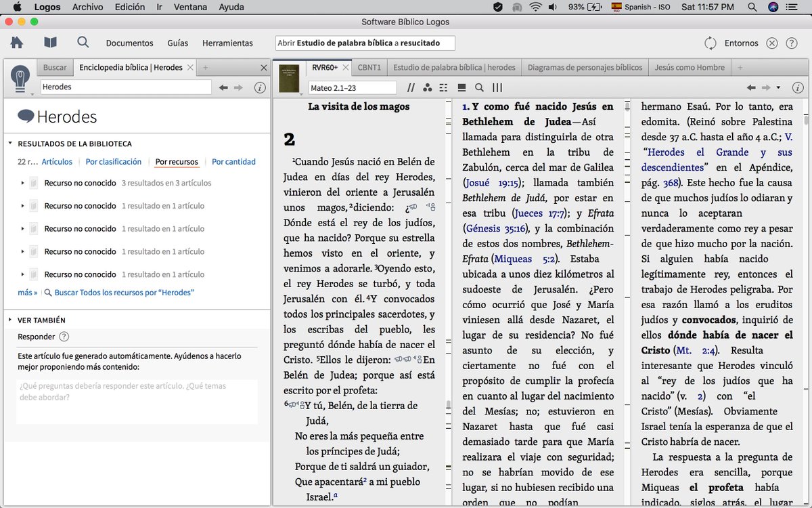Open Diagramas de personajes bíblicos tab
The width and height of the screenshot is (812, 508).
tap(585, 68)
